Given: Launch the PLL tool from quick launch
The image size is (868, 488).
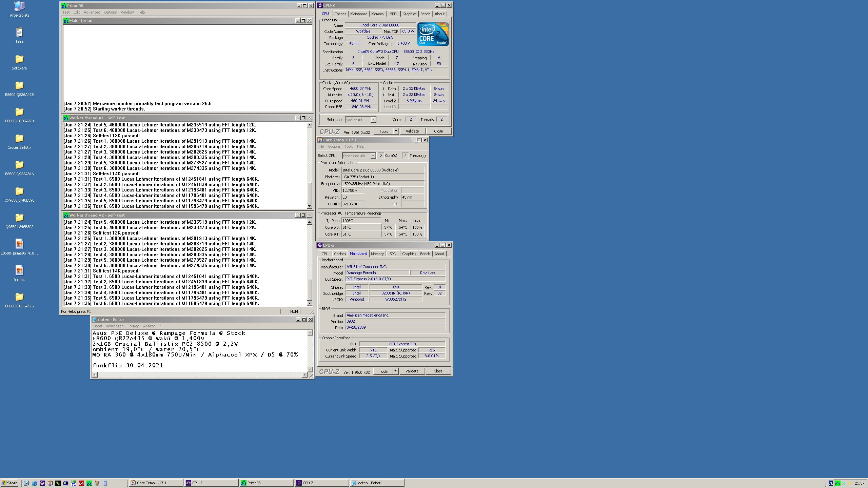Looking at the screenshot, I should pyautogui.click(x=65, y=483).
